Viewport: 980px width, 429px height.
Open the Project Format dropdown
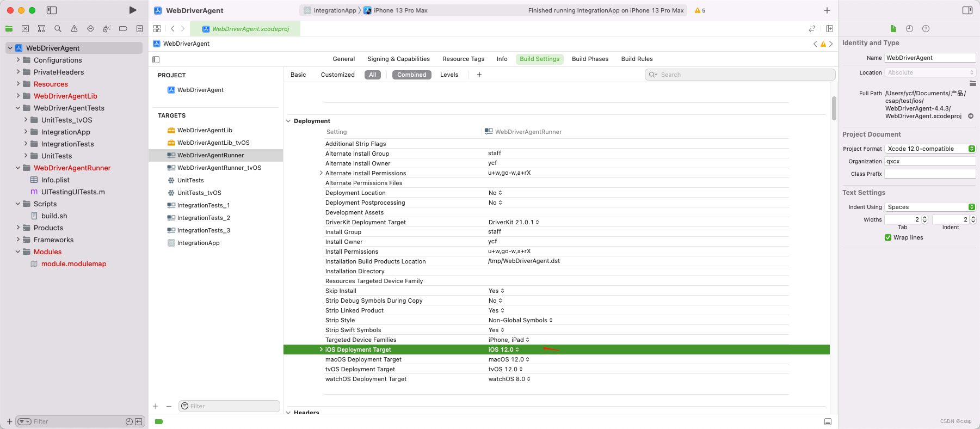[x=930, y=149]
